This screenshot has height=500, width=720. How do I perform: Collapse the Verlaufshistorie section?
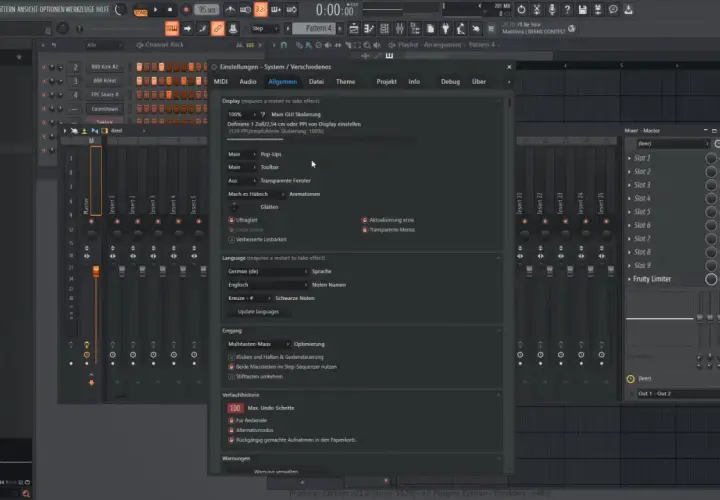(498, 395)
